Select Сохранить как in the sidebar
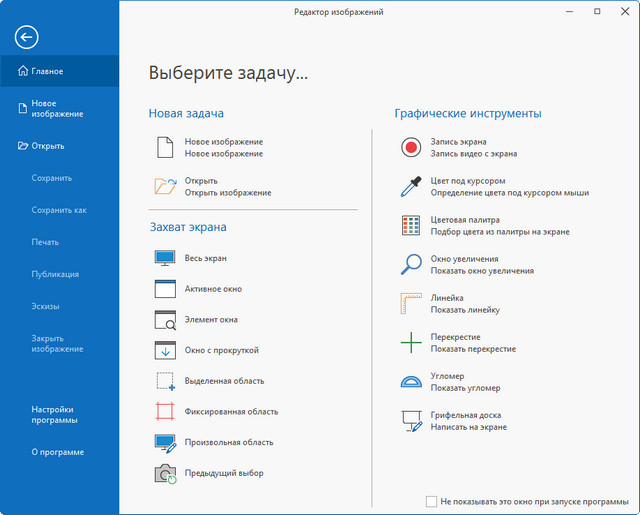Image resolution: width=640 pixels, height=515 pixels. pos(60,210)
